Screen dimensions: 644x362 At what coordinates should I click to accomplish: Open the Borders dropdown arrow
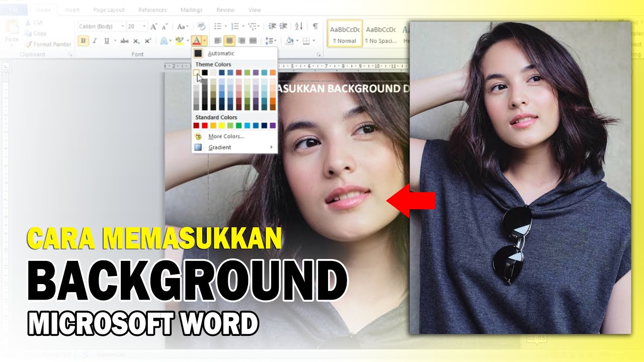313,41
